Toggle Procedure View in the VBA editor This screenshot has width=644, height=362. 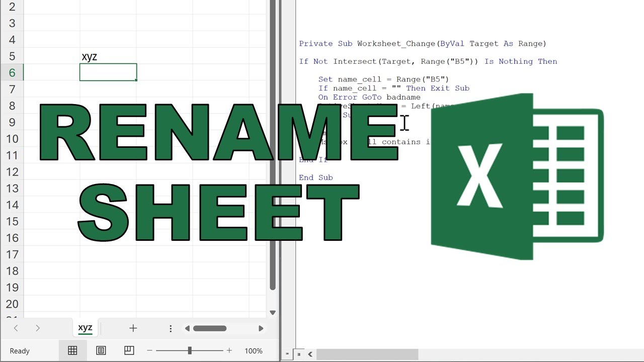pyautogui.click(x=287, y=354)
